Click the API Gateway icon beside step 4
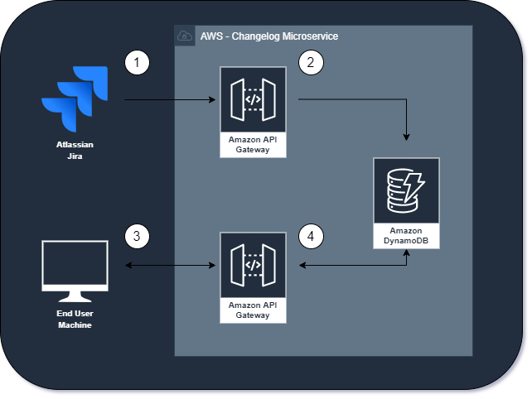 [253, 265]
